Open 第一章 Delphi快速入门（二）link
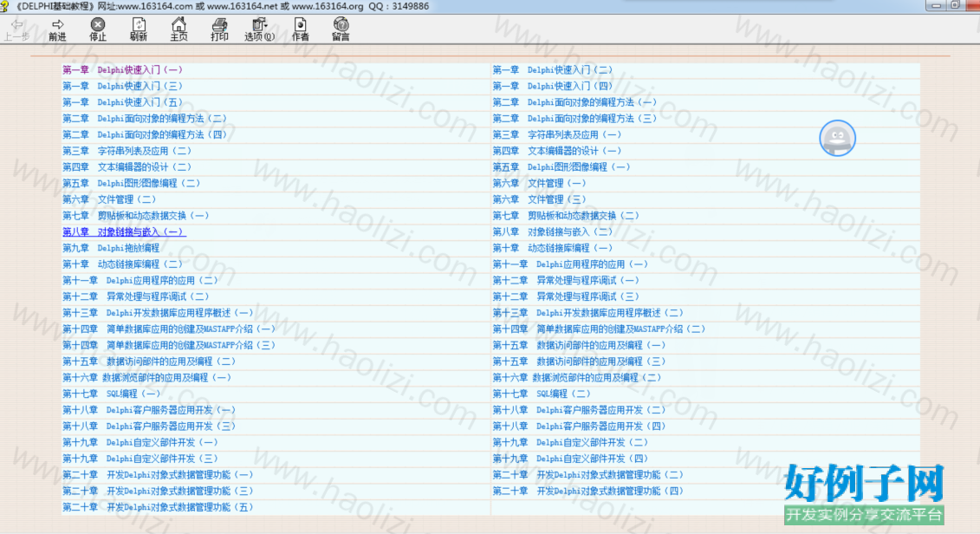980x534 pixels. tap(553, 70)
